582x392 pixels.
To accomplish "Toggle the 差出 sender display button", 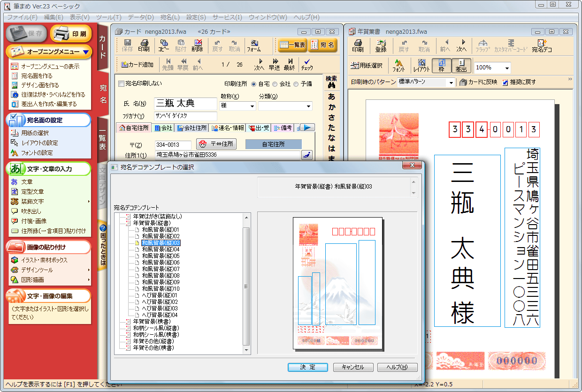I will point(461,66).
